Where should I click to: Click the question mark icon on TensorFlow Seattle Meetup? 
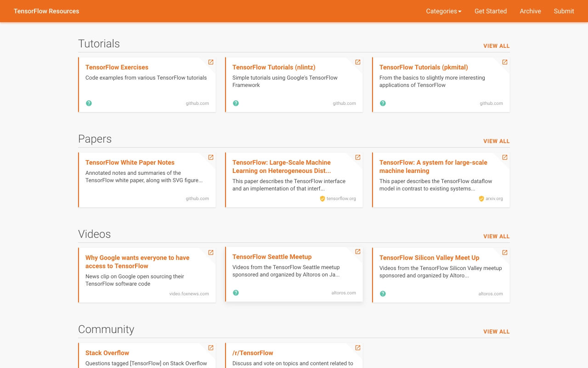(236, 293)
